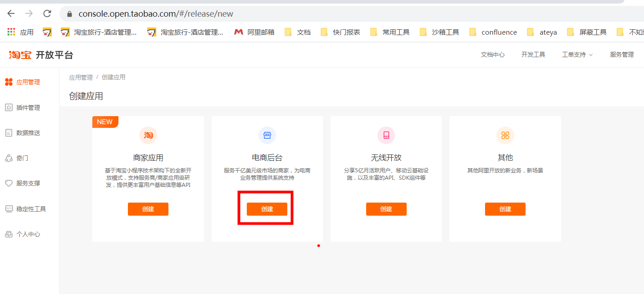Image resolution: width=644 pixels, height=294 pixels.
Task: Click the 其他 card description text
Action: coord(505,171)
